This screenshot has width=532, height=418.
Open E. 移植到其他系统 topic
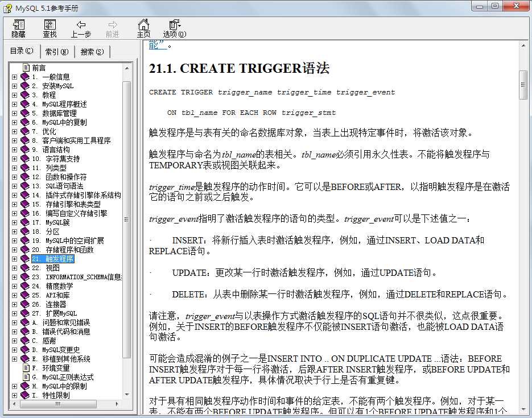point(61,359)
